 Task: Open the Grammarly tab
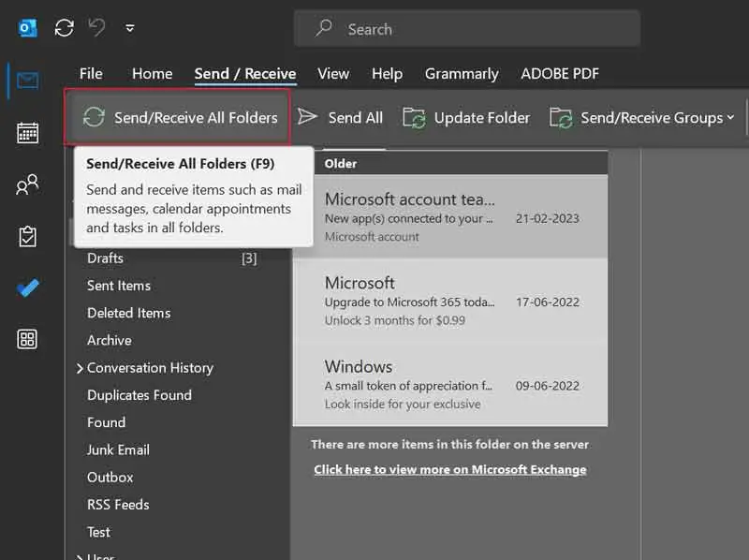click(462, 74)
